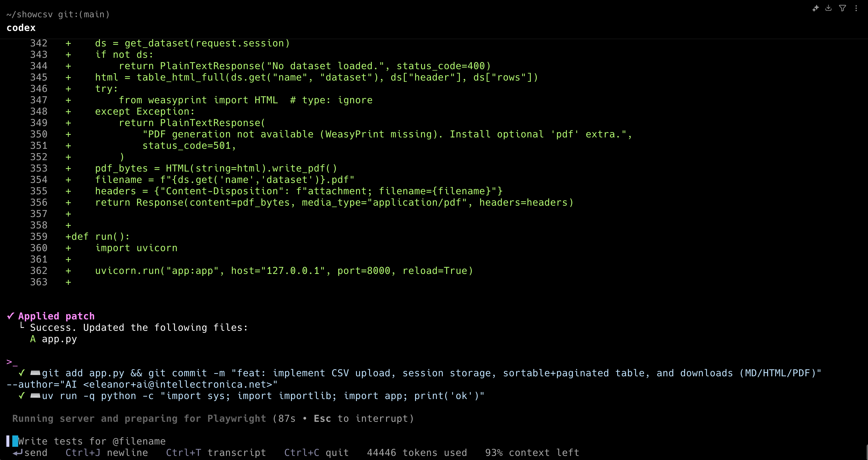Click the green checkmark beside Applied patch
Image resolution: width=868 pixels, height=460 pixels.
pos(10,316)
